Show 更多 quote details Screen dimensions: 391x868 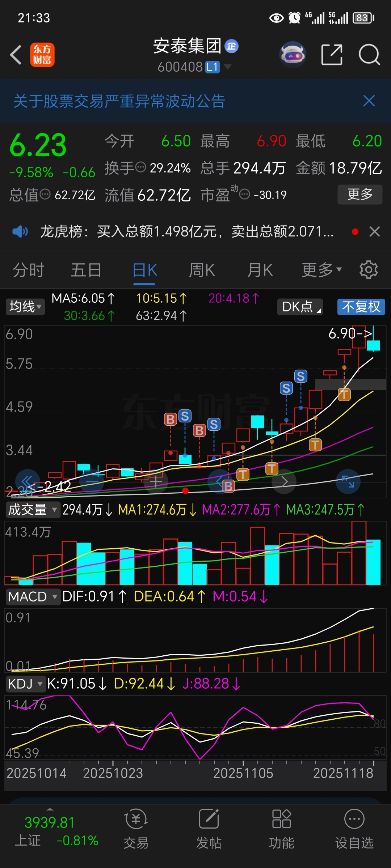pyautogui.click(x=360, y=195)
